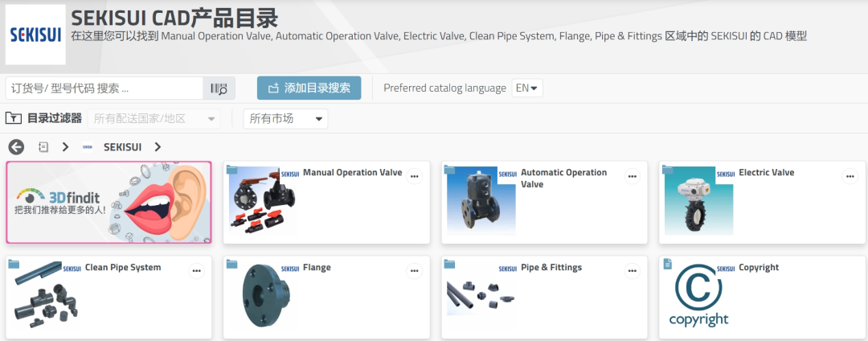Open the Automatic Operation Valve more options menu
Viewport: 868px width, 341px height.
point(633,177)
